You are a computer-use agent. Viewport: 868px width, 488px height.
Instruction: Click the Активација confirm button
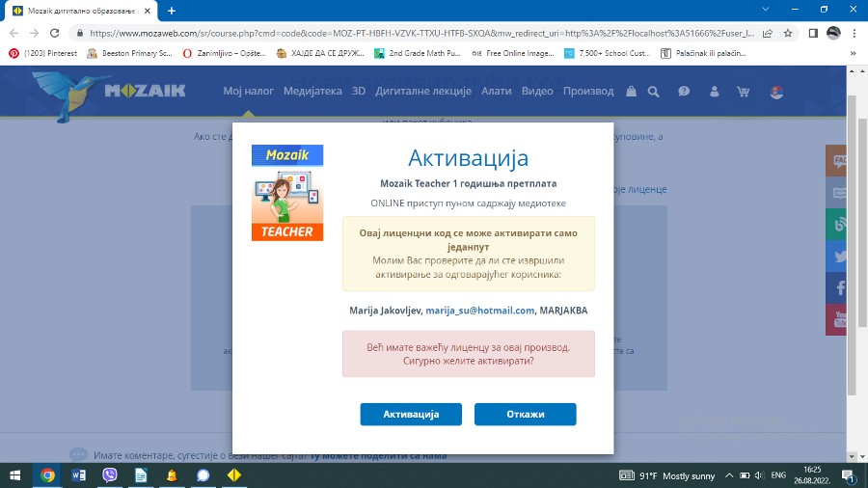pos(411,414)
